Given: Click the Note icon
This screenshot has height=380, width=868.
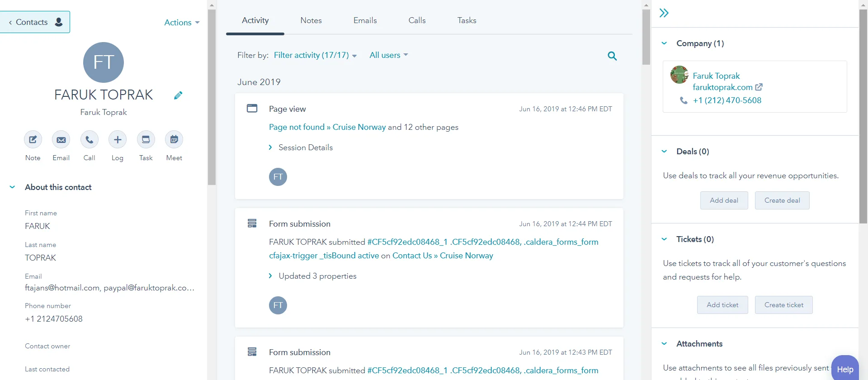Looking at the screenshot, I should tap(33, 140).
